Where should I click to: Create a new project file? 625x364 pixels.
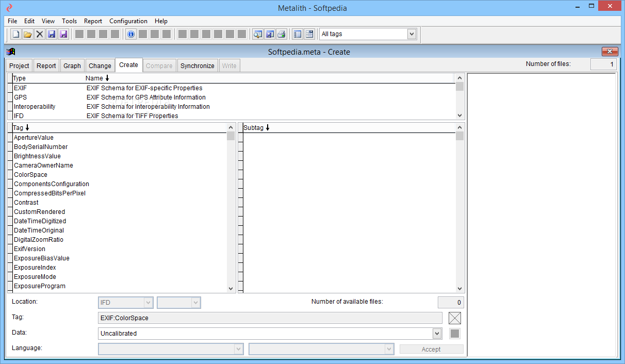tap(16, 34)
